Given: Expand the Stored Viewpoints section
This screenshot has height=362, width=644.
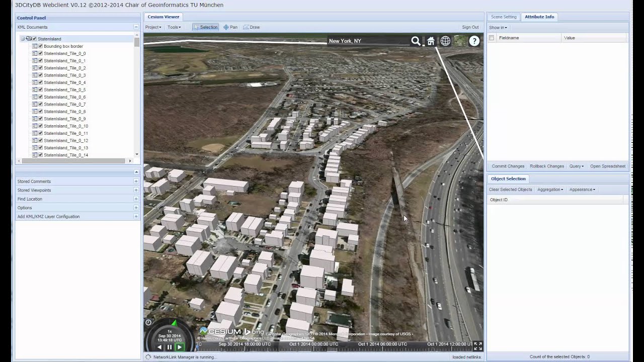Looking at the screenshot, I should [x=136, y=190].
